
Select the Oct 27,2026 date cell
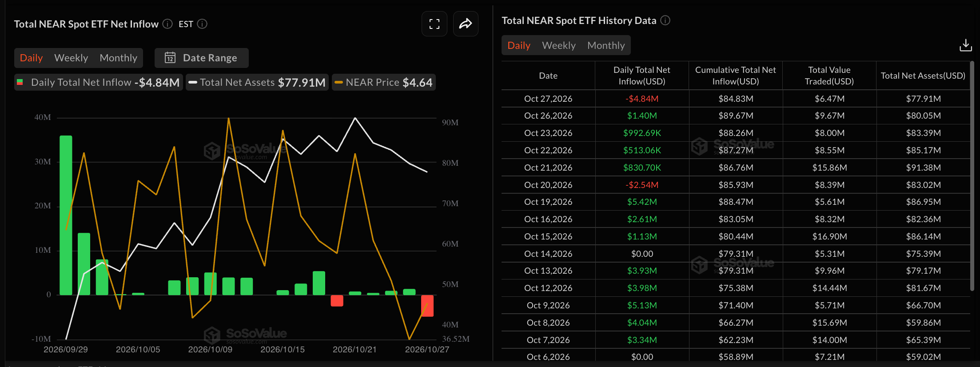[x=548, y=99]
